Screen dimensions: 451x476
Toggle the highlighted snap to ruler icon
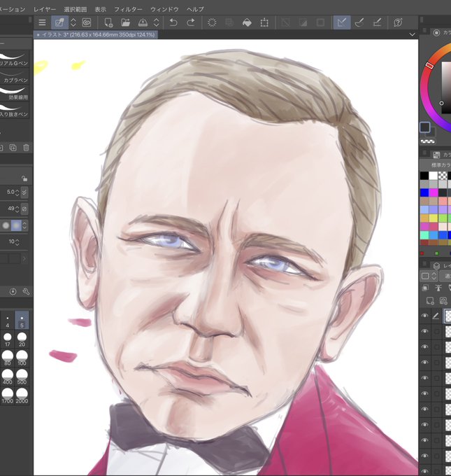tap(342, 22)
